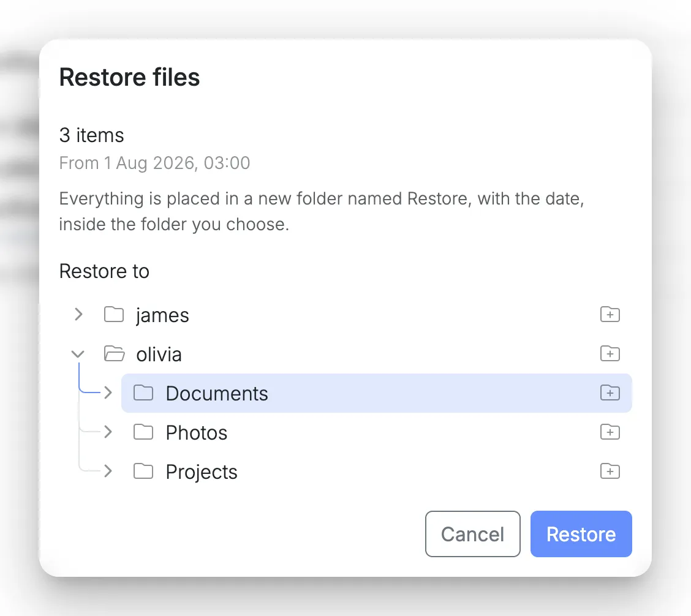
Task: Expand the Projects folder
Action: [x=108, y=471]
